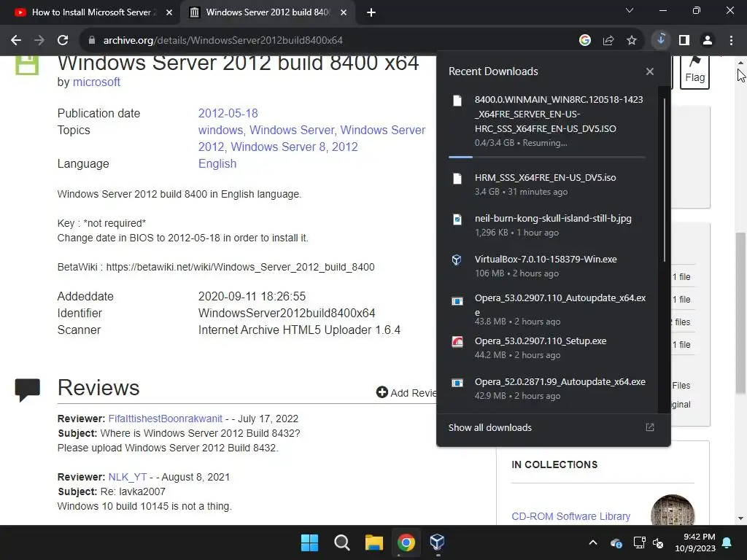Open the resuming 8400.0.WINMAIN ISO download entry

[547, 121]
